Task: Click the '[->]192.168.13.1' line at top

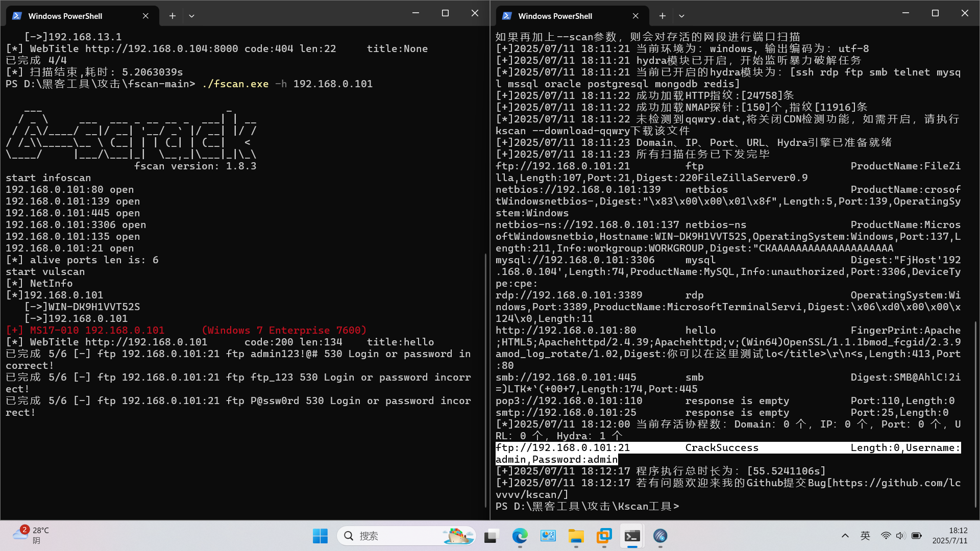Action: click(x=73, y=37)
